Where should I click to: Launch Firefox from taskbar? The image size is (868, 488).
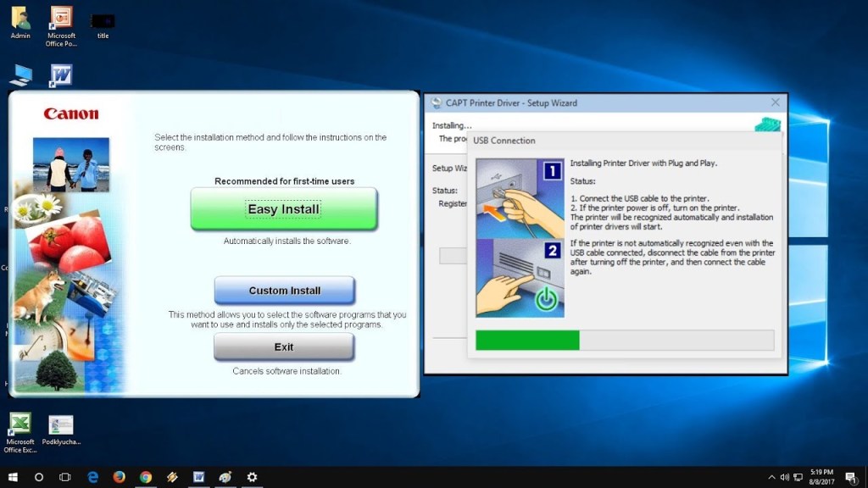pyautogui.click(x=119, y=477)
